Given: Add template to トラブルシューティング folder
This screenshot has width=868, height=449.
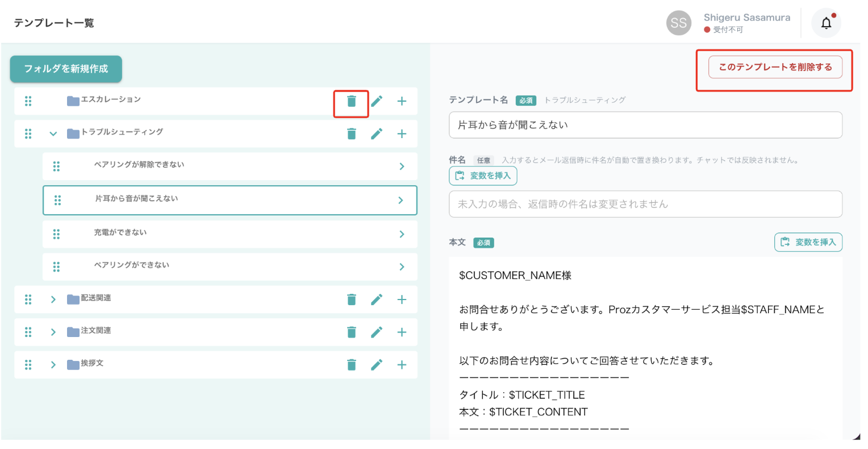Looking at the screenshot, I should (402, 134).
